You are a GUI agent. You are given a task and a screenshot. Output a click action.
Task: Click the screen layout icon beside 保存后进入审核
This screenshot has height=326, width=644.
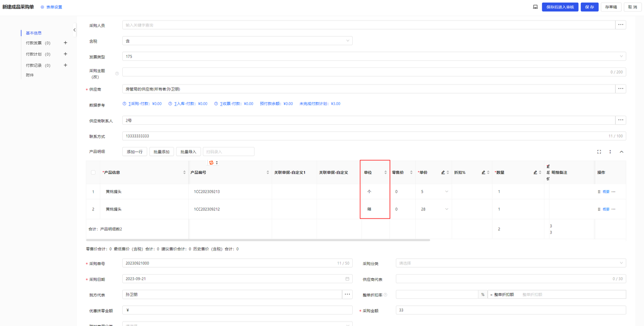535,7
